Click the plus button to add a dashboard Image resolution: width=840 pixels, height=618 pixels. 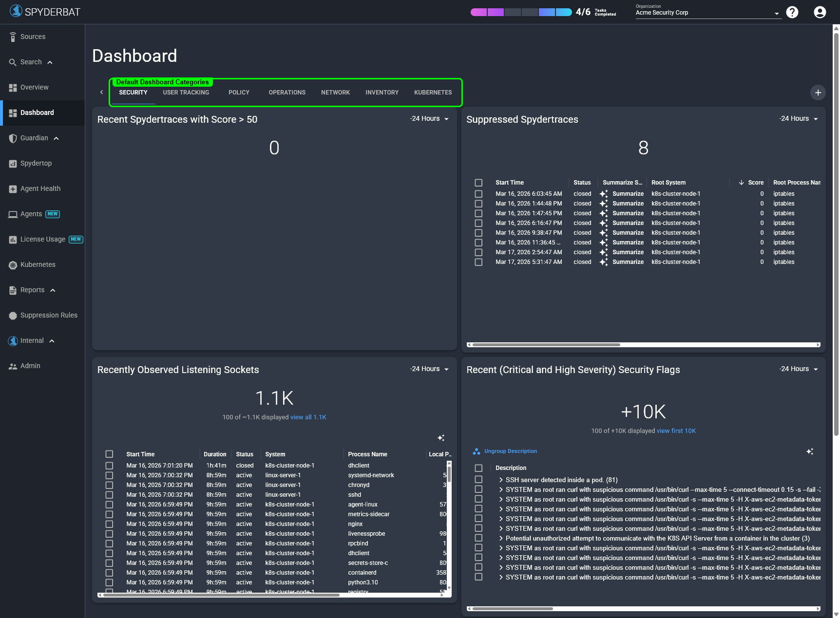pos(818,92)
